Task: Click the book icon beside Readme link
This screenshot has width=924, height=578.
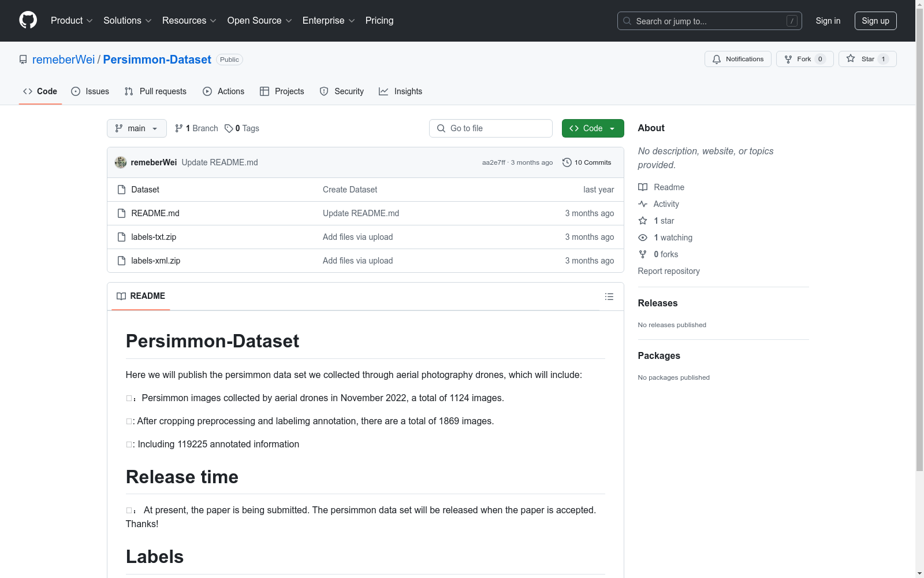Action: click(x=643, y=187)
